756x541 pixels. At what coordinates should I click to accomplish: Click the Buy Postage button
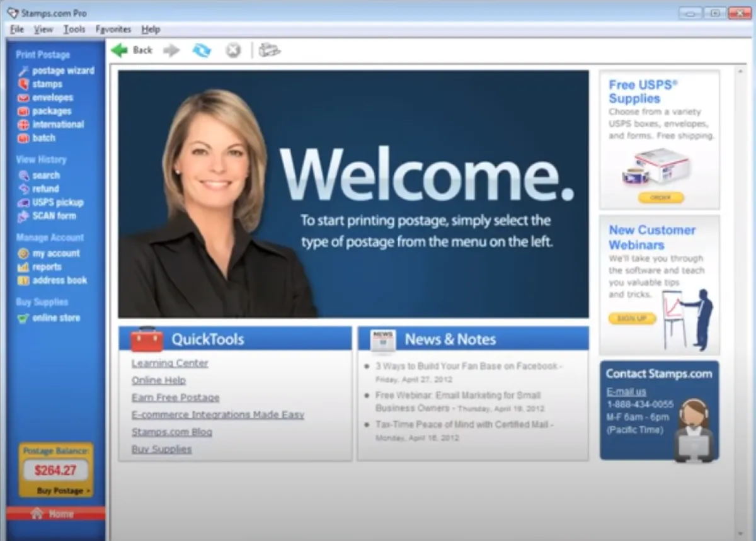tap(63, 491)
